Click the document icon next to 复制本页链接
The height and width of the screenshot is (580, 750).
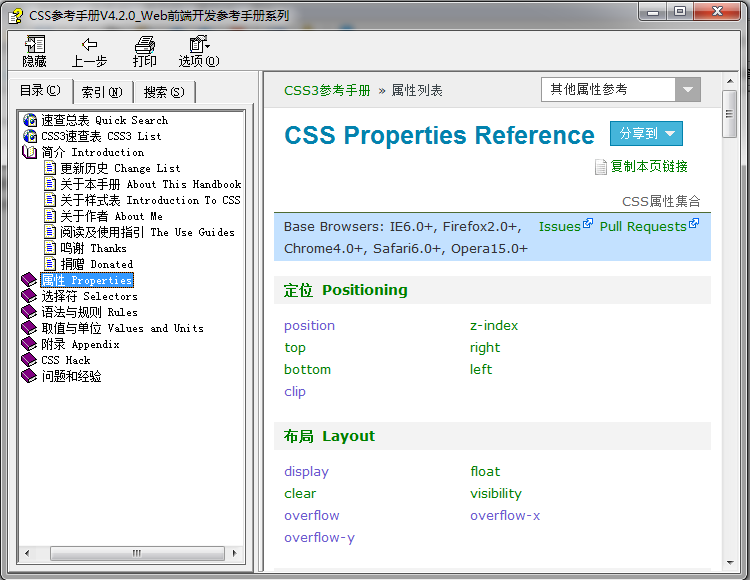coord(601,167)
